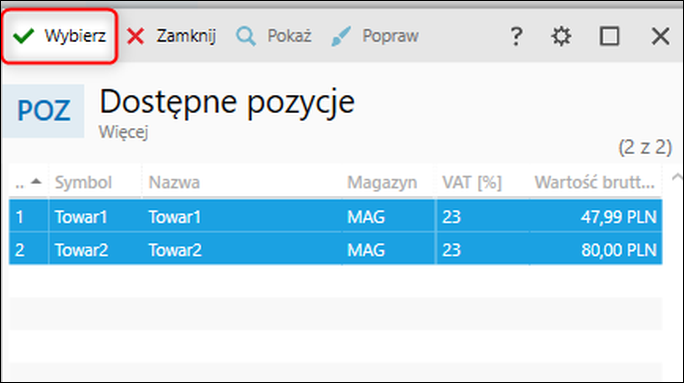Maximize the Dostępne pozycje window
Screen dimensions: 684x383
[609, 36]
